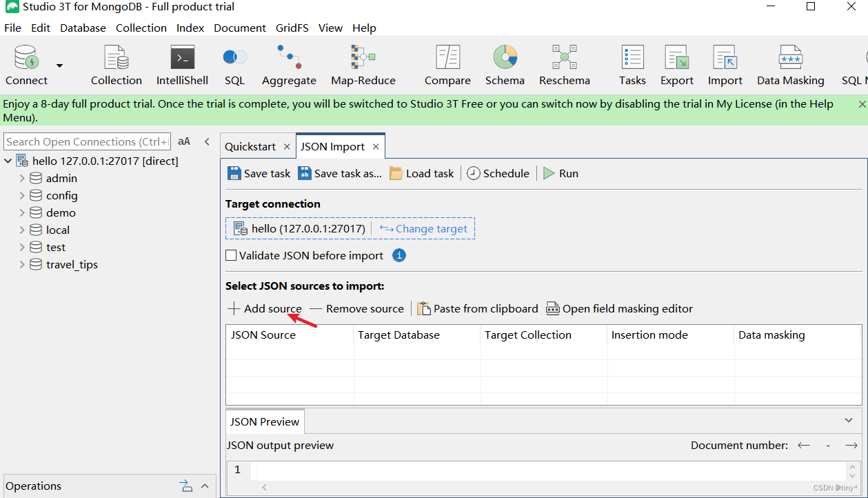This screenshot has height=498, width=868.
Task: Open the Index menu
Action: point(190,28)
